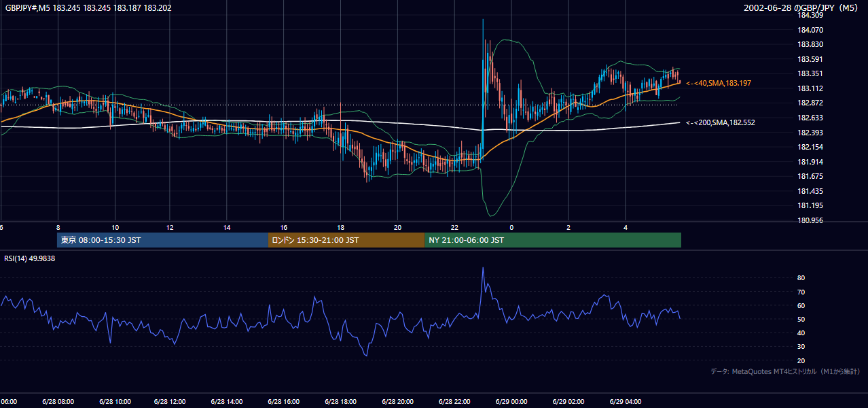Select the NY 21:00-06:00 JST session bar
868x408 pixels.
click(553, 240)
